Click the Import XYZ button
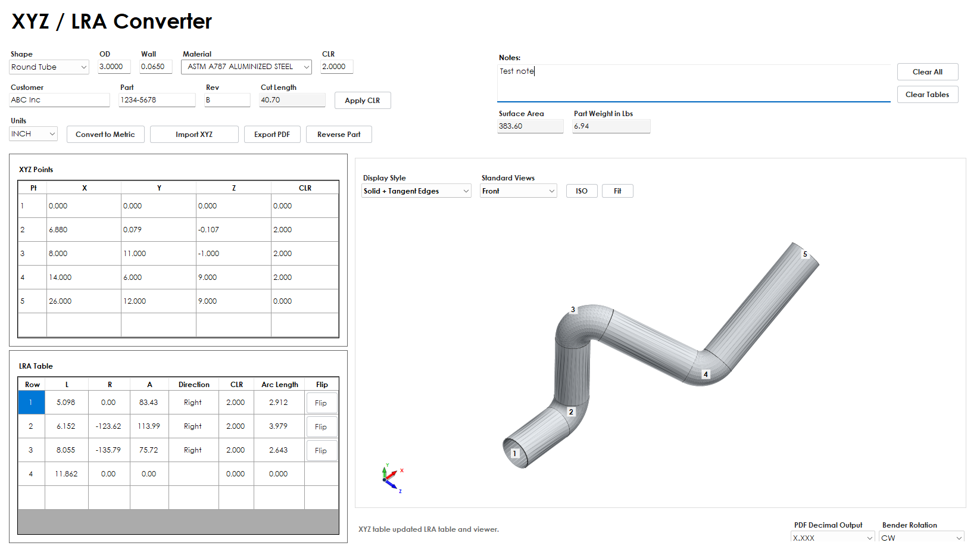980x558 pixels. tap(194, 135)
